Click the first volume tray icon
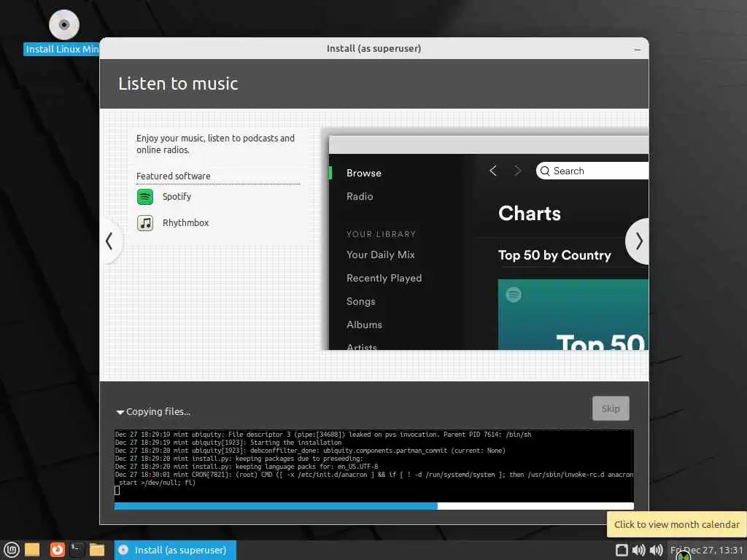This screenshot has height=560, width=747. [x=638, y=550]
